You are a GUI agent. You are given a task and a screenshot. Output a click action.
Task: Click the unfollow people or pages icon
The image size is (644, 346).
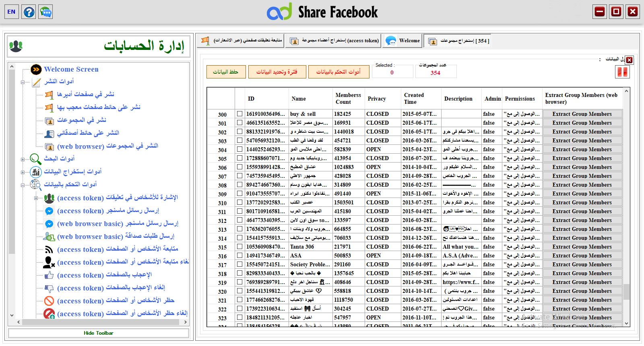click(x=49, y=262)
